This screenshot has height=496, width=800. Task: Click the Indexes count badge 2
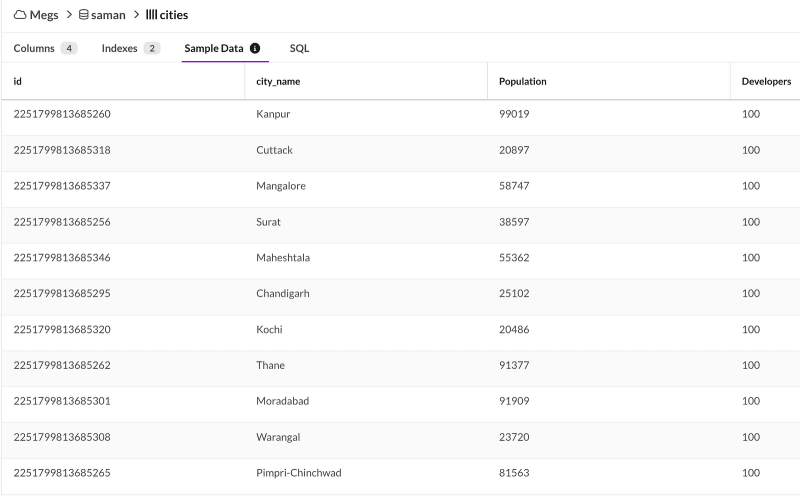point(152,48)
